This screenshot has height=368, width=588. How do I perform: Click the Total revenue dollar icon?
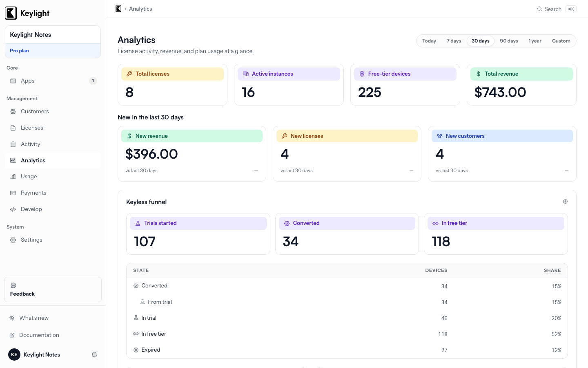(478, 74)
